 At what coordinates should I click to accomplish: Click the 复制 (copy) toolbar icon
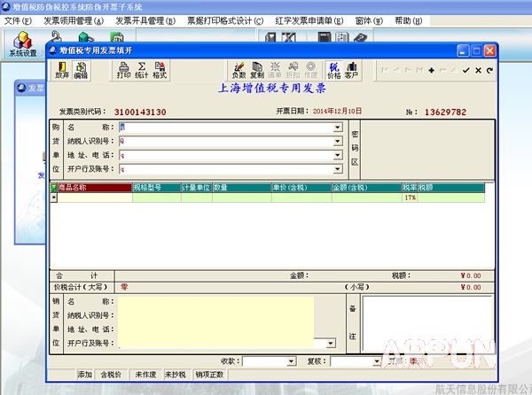point(257,70)
